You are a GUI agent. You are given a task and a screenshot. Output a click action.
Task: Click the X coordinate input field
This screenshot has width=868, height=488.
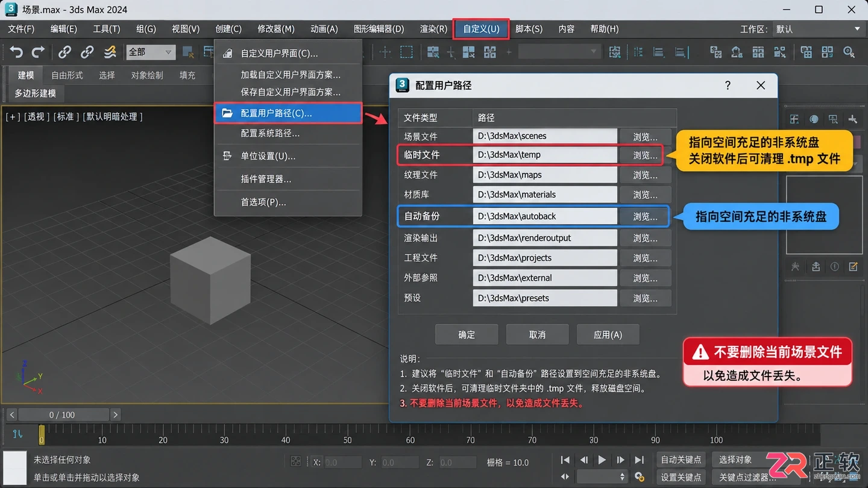tap(342, 463)
